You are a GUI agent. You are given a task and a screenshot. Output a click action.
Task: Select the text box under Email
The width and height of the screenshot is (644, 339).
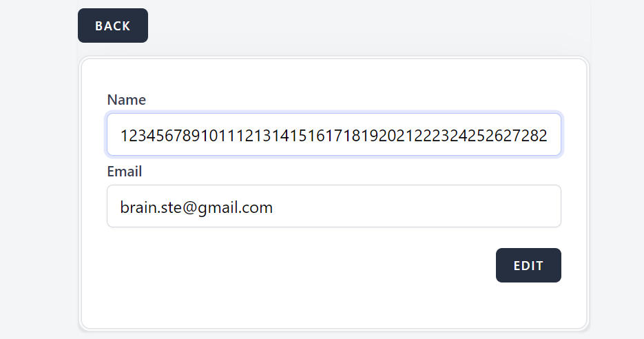point(333,206)
